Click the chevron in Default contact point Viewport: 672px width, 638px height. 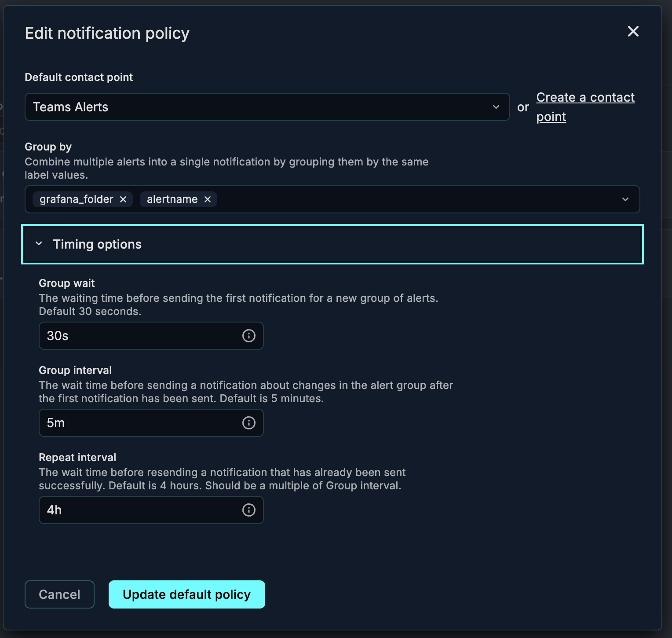(x=496, y=107)
